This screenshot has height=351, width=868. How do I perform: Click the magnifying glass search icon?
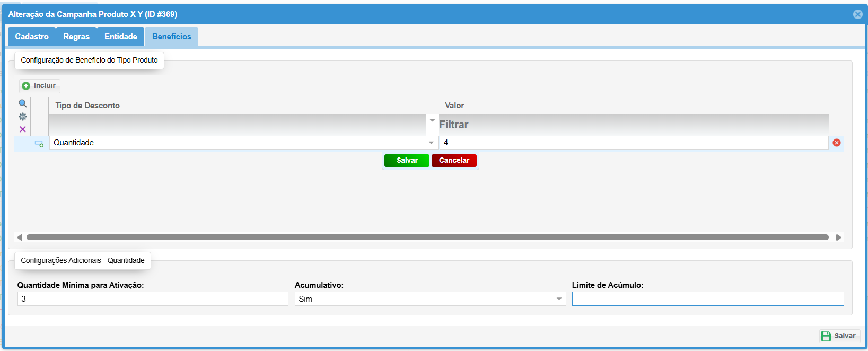coord(23,103)
